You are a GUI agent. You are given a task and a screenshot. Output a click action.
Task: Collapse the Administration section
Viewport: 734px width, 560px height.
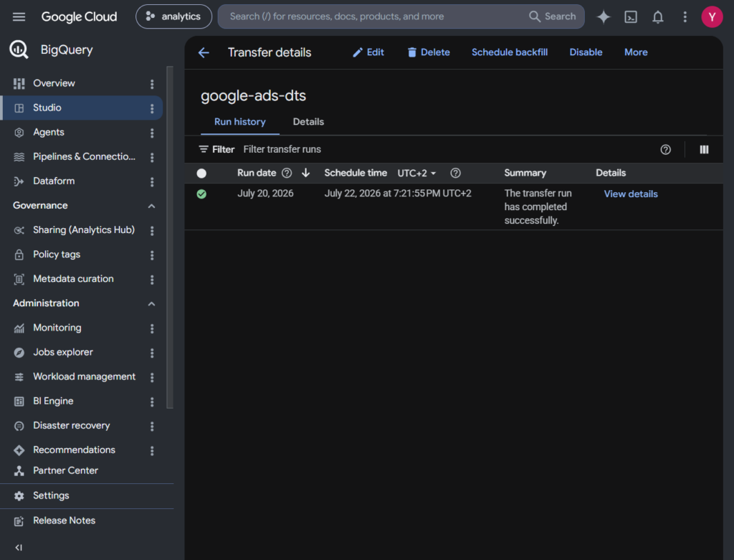(x=151, y=304)
